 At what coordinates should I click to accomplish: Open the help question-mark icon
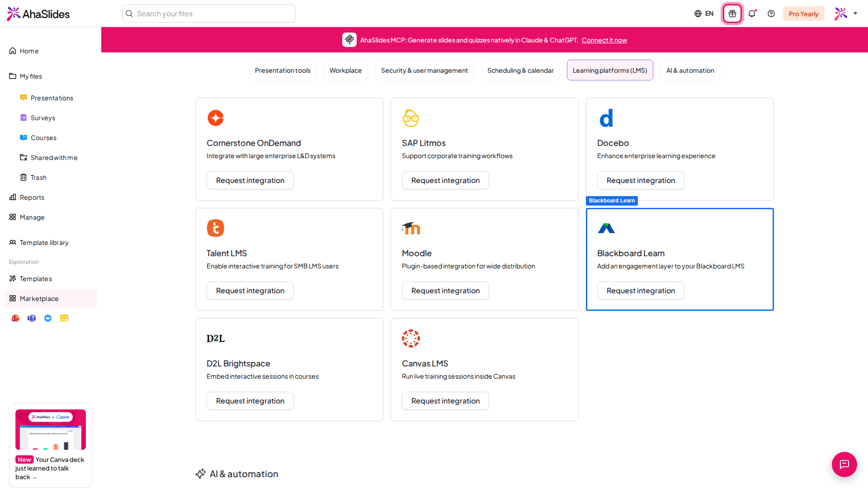[x=771, y=14]
